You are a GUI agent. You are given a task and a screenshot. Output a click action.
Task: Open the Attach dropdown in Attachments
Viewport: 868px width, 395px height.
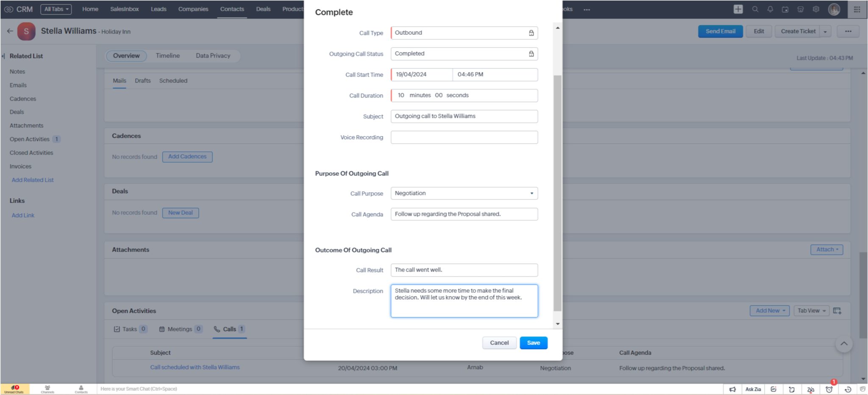(x=826, y=249)
